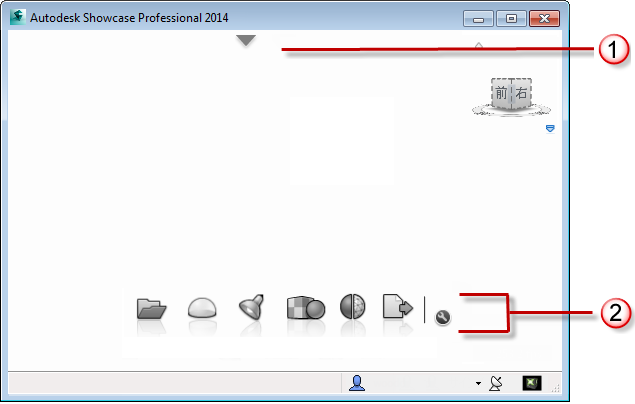Open the spotlight Lighting icon
The height and width of the screenshot is (404, 635).
tap(251, 307)
